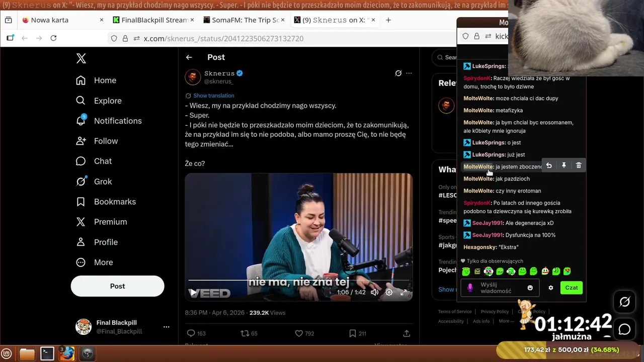Mute the video volume

click(375, 292)
